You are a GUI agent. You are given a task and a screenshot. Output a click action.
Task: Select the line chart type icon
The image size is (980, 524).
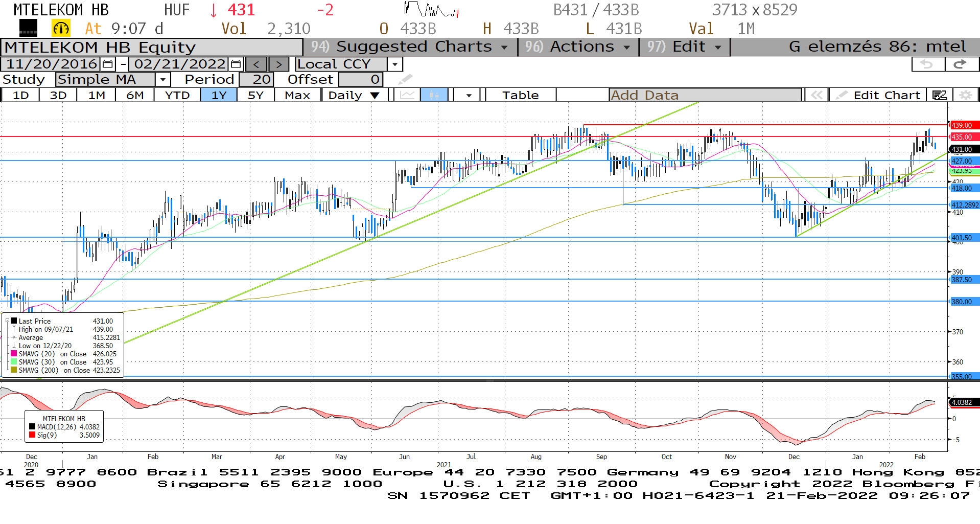407,95
